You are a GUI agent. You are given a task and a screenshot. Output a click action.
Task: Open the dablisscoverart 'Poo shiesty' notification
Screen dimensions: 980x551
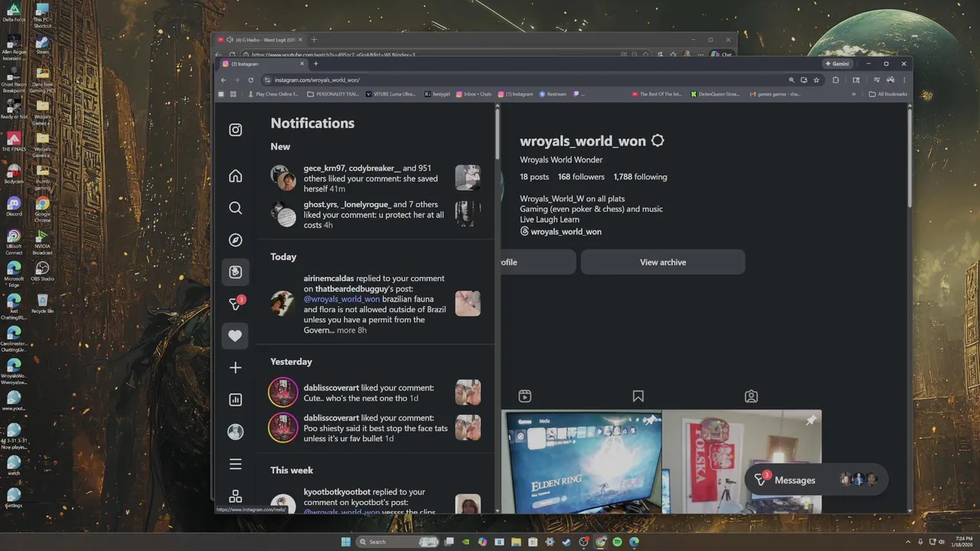(375, 428)
